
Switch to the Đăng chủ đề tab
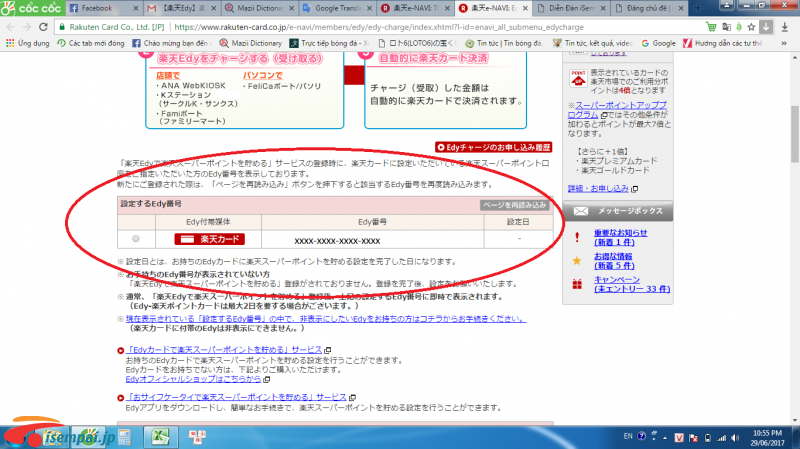pyautogui.click(x=648, y=8)
